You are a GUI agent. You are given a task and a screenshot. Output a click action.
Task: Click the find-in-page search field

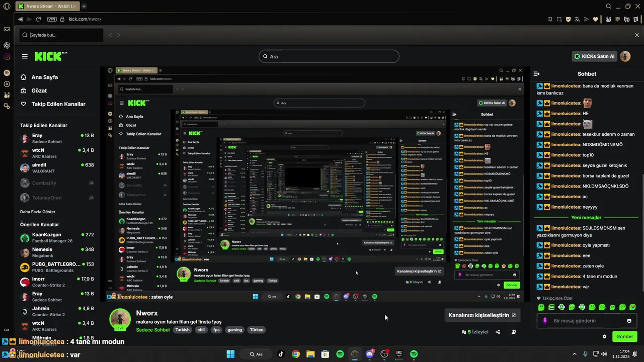click(60, 35)
